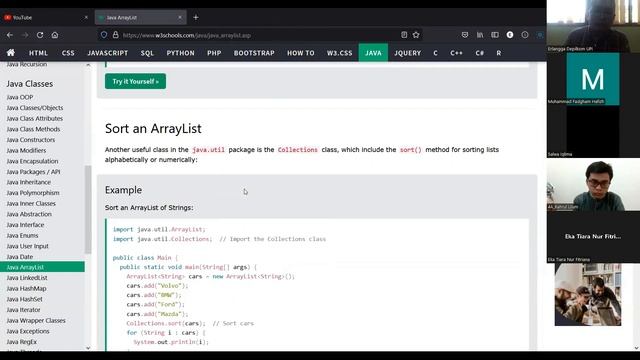Open Java Wrapper Classes sidebar link
This screenshot has width=640, height=360.
36,320
